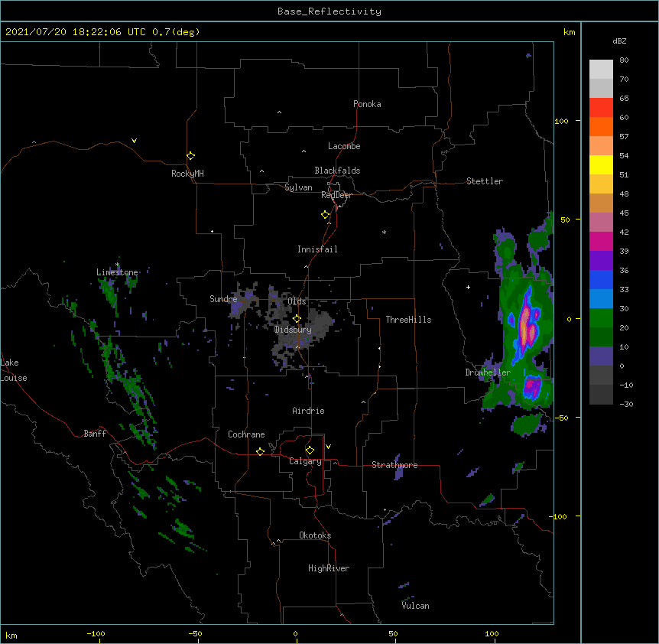This screenshot has height=644, width=659.
Task: Click the Banff label
Action: (95, 434)
